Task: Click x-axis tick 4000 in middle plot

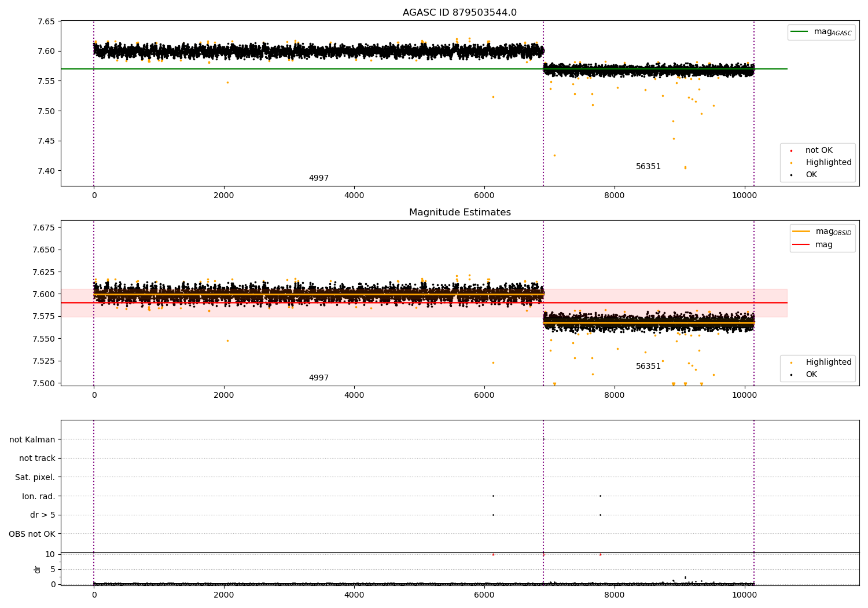Action: tap(354, 395)
